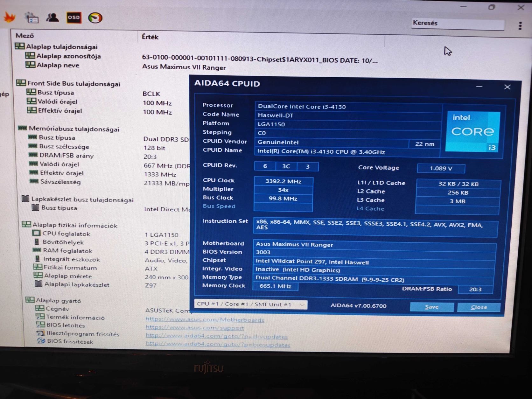Image resolution: width=532 pixels, height=399 pixels.
Task: Select Effektív órajel row under Front Side Bus
Action: pyautogui.click(x=55, y=111)
